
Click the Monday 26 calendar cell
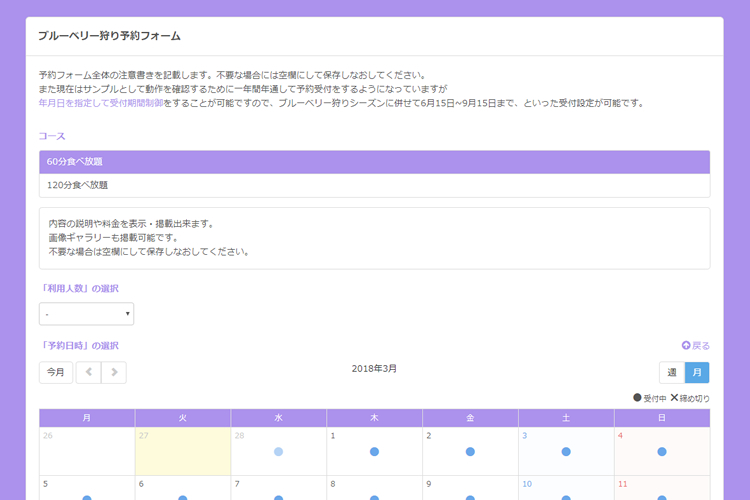click(x=87, y=451)
